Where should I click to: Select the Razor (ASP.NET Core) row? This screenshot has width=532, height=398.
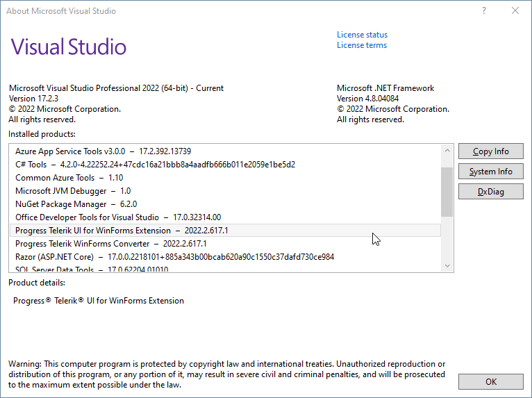(225, 257)
